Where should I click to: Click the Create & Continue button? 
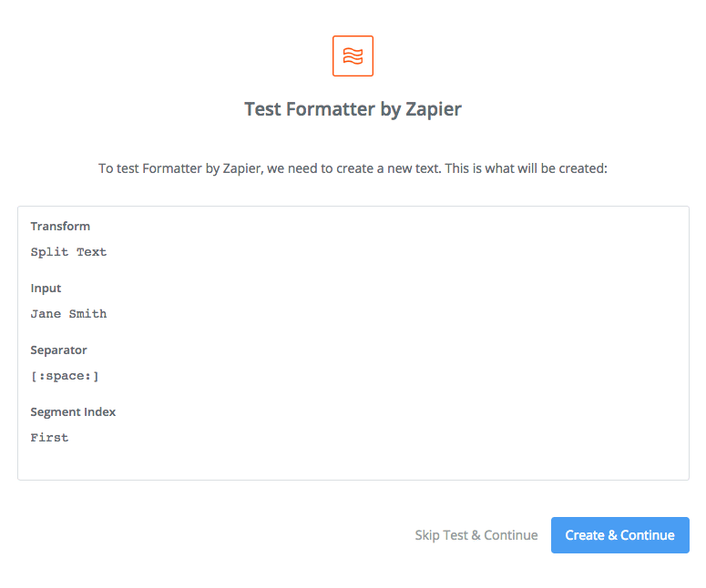coord(620,535)
